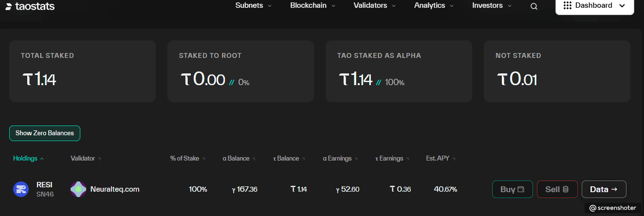644x216 pixels.
Task: Click the wallet icon in Buy button
Action: coord(521,189)
